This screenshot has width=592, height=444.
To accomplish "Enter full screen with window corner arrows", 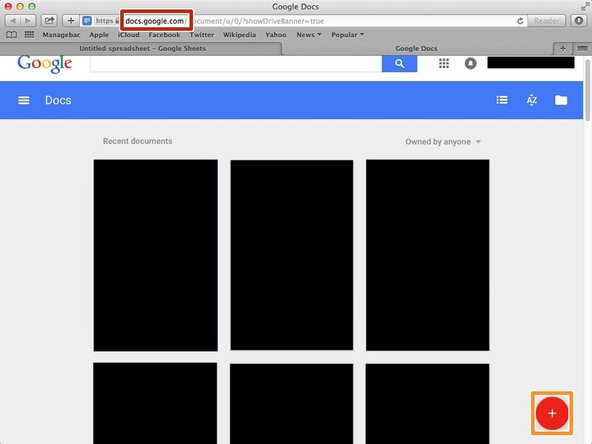I will click(x=584, y=6).
